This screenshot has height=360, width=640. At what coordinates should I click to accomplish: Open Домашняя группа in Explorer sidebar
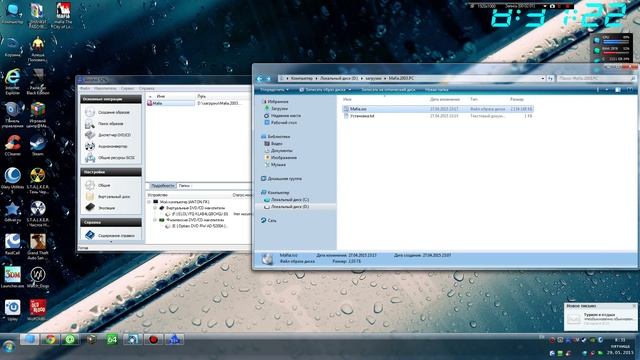[281, 178]
